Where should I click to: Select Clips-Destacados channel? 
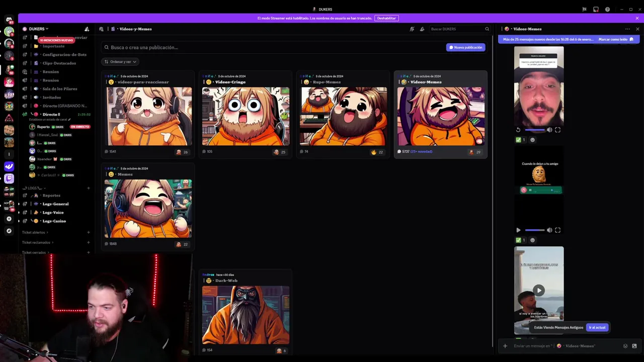pyautogui.click(x=56, y=63)
